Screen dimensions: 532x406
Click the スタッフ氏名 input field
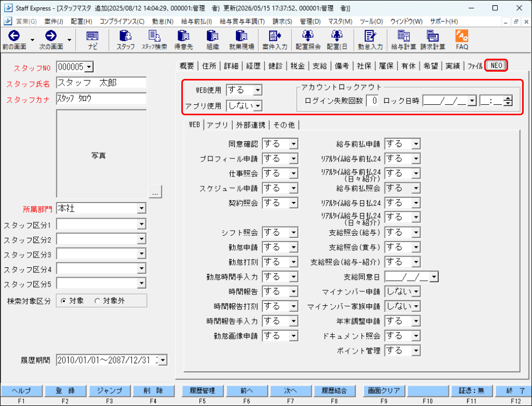point(101,83)
